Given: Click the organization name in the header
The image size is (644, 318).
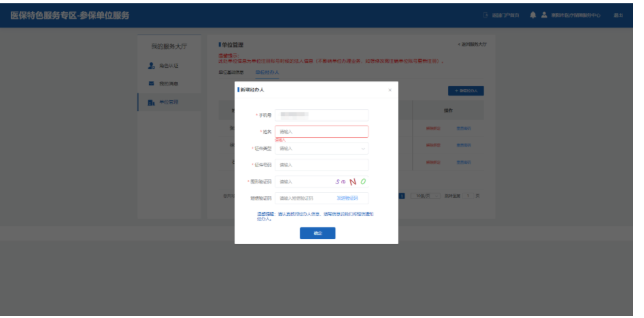Looking at the screenshot, I should click(576, 15).
